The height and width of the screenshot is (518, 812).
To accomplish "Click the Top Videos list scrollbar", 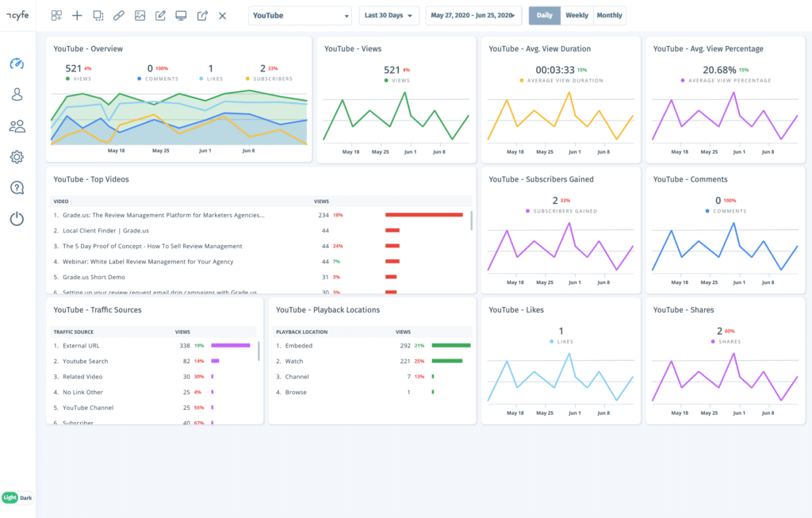I will coord(471,221).
